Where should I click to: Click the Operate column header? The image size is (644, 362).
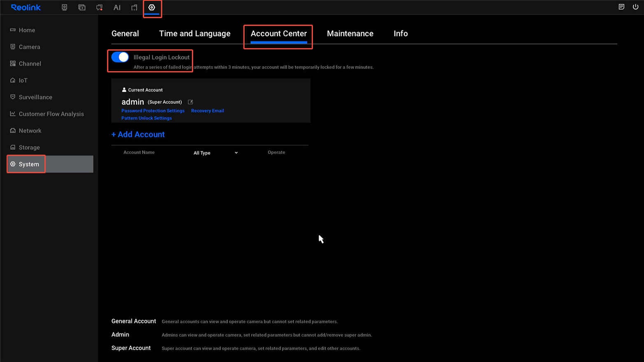(x=276, y=152)
